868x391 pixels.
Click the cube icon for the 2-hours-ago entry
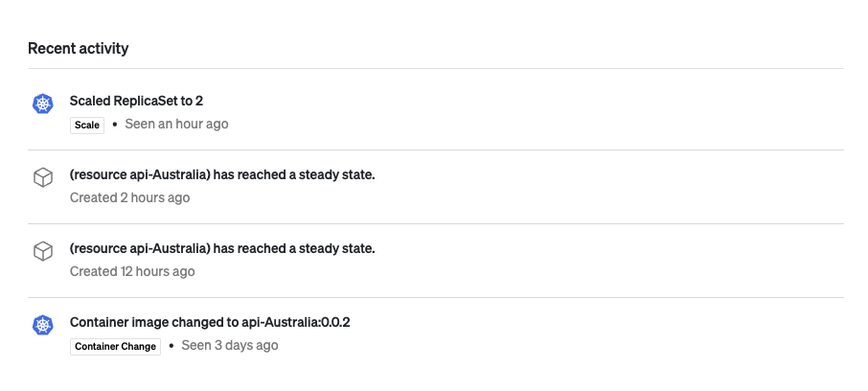click(x=42, y=177)
